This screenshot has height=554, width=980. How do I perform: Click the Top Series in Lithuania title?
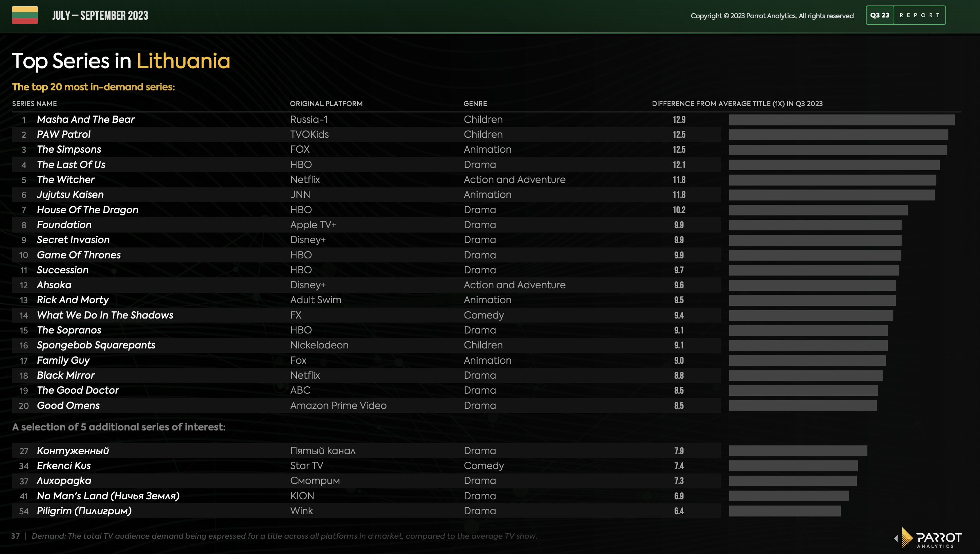pos(121,61)
